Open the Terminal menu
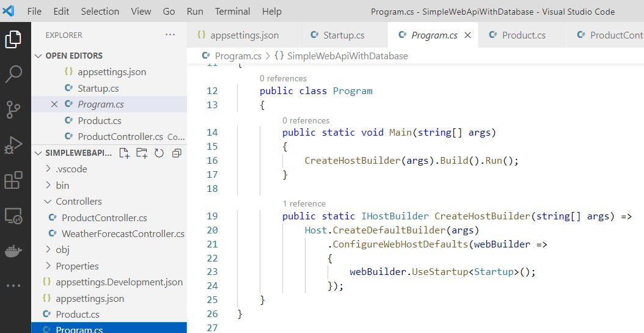 point(232,12)
